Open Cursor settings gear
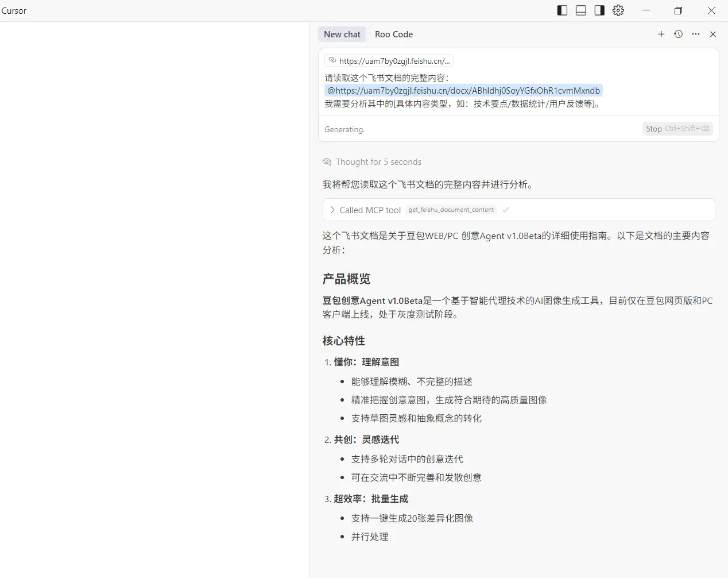 click(x=618, y=10)
